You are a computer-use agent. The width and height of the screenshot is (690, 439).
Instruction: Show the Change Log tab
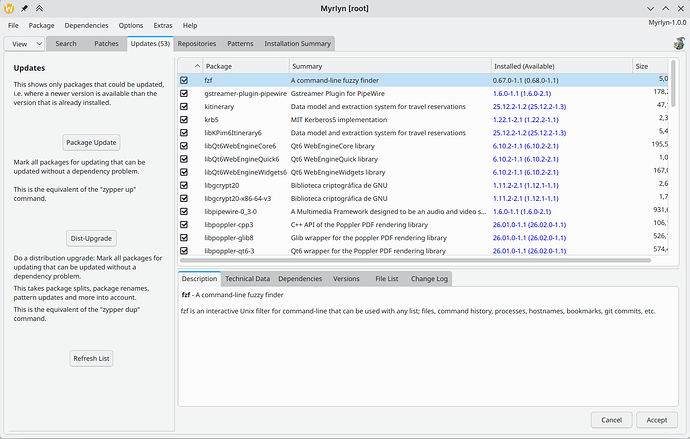point(429,279)
